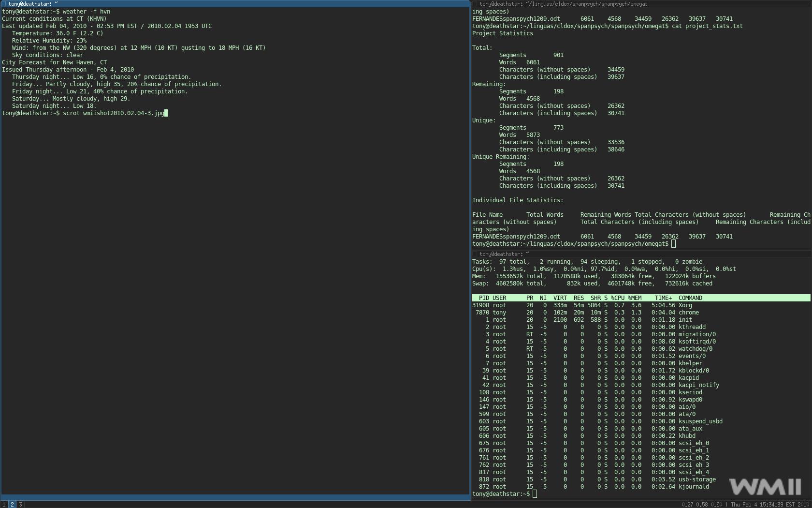Click the clock Thu Feb 4 15:34:39
Screen dimensions: 812x508
pyautogui.click(x=758, y=504)
